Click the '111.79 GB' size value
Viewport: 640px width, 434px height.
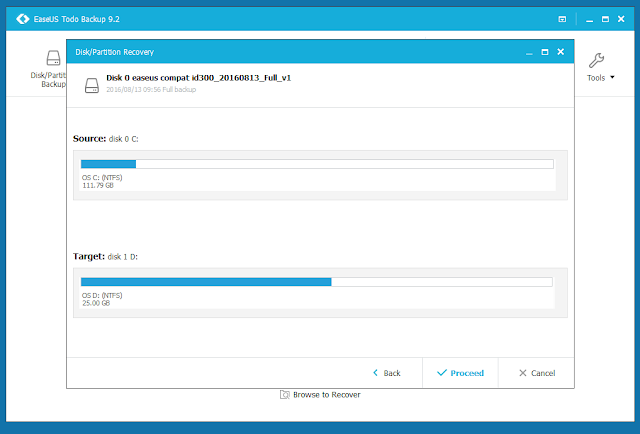click(x=98, y=185)
